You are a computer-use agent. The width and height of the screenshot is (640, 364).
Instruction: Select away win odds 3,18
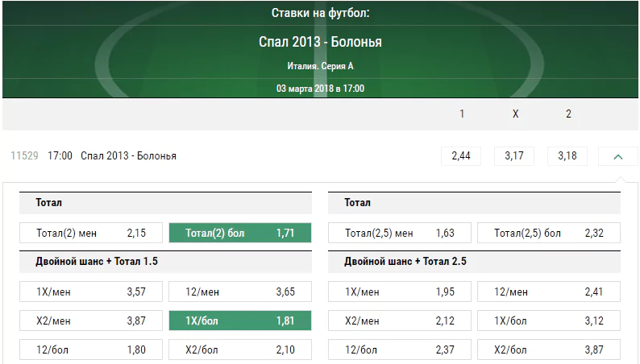[x=567, y=156]
